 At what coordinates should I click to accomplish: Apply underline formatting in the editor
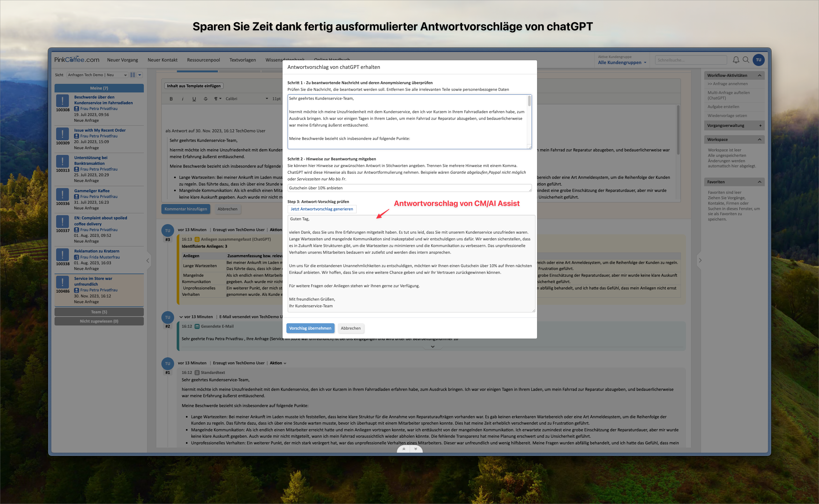tap(194, 99)
